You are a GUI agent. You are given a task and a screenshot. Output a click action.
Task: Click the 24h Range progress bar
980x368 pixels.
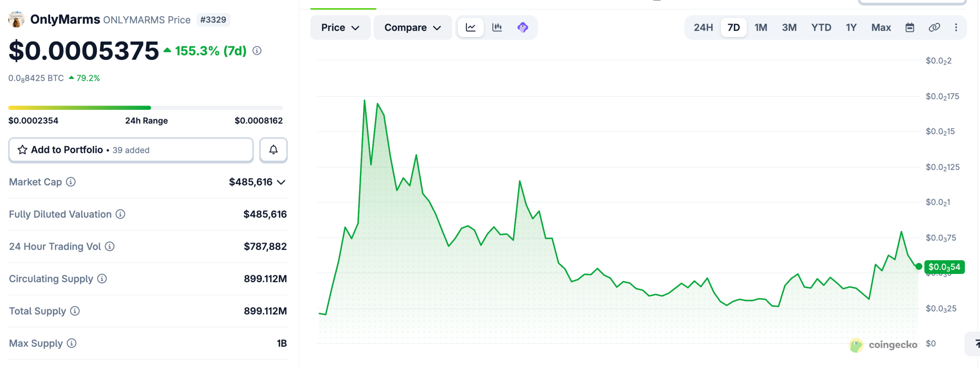point(145,108)
